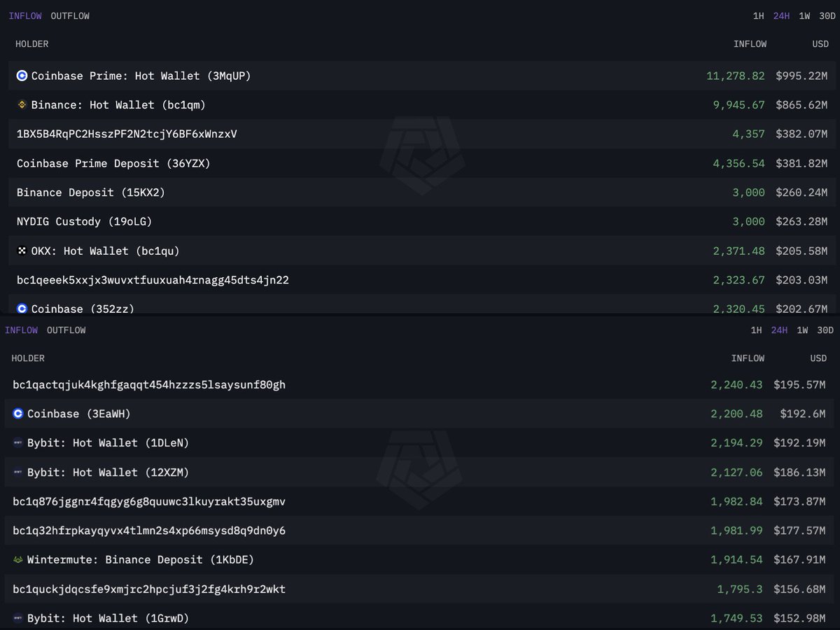The height and width of the screenshot is (630, 840).
Task: Open Wintermute: Binance Deposit (1KbDE) holder
Action: point(141,560)
